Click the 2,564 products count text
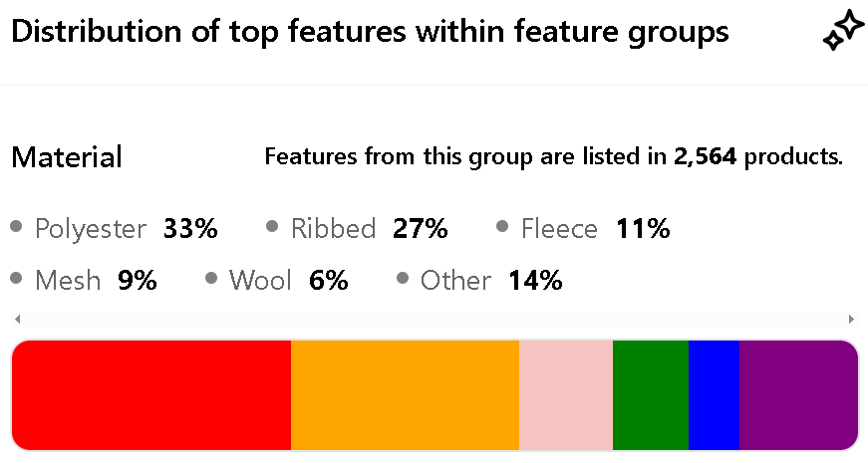This screenshot has height=463, width=868. [x=705, y=156]
